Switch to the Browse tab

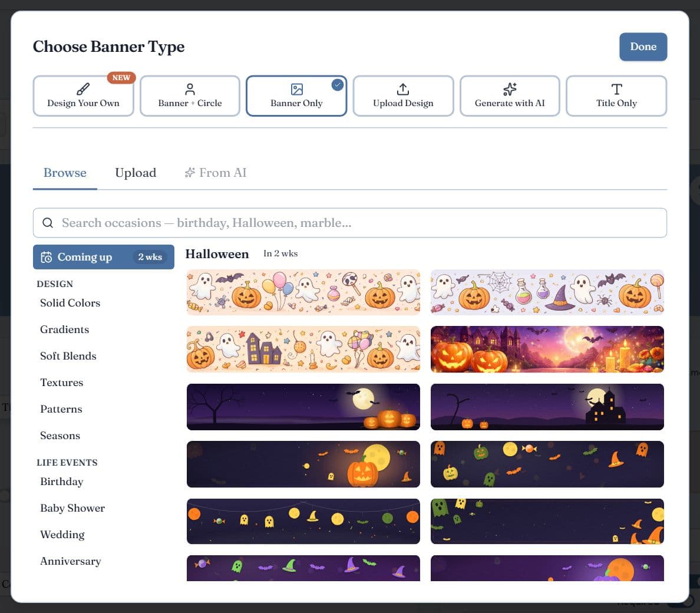point(65,173)
